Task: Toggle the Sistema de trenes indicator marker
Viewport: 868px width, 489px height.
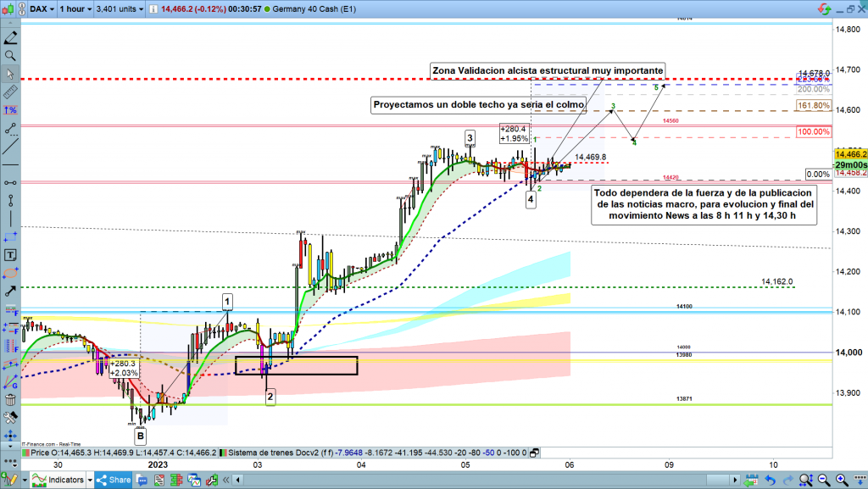Action: 223,453
